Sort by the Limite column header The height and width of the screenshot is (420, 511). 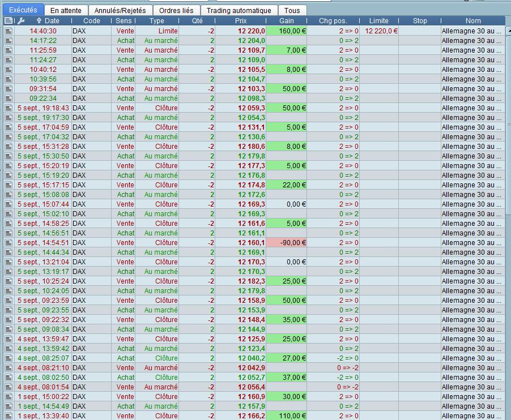click(378, 21)
